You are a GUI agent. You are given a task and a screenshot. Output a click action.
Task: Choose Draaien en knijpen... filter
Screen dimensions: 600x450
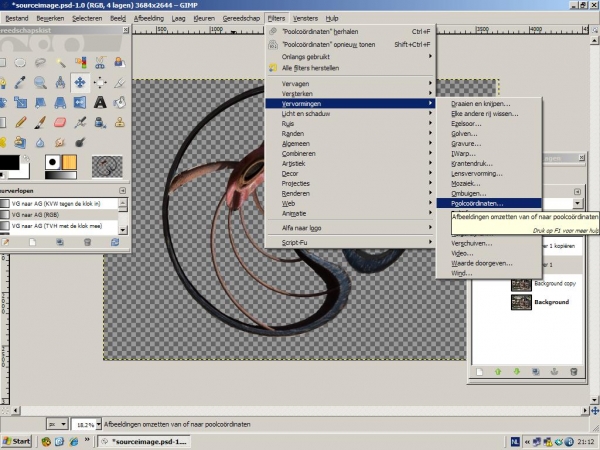tap(489, 103)
